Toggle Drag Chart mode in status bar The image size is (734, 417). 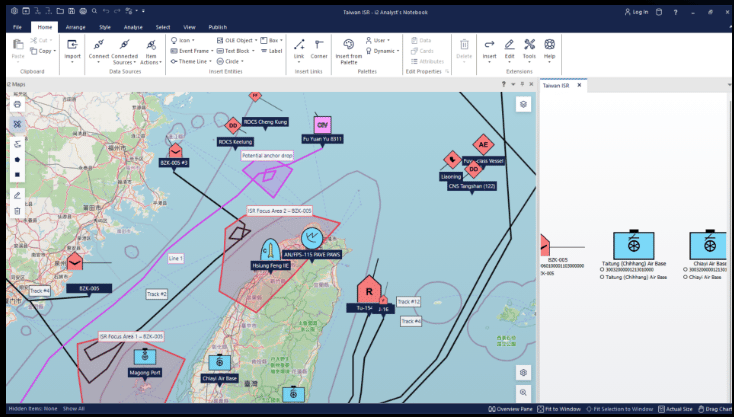coord(716,409)
